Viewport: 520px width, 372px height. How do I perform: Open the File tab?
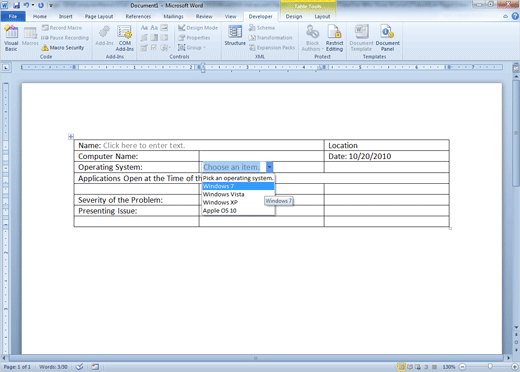(13, 16)
